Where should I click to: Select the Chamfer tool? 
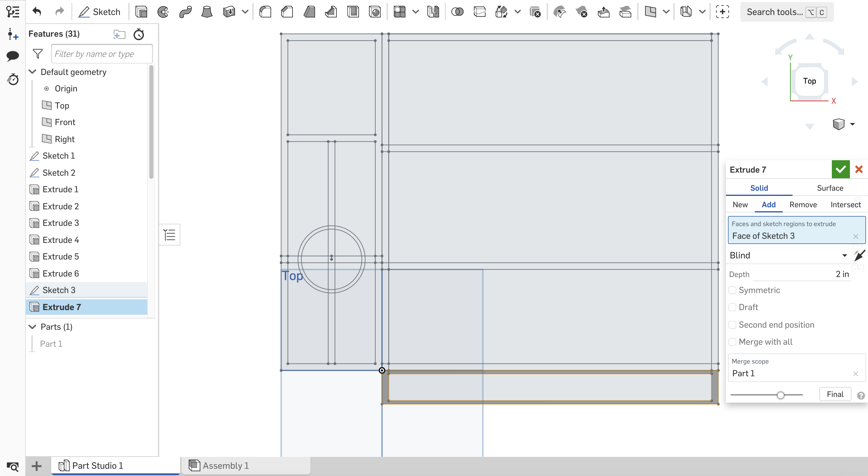(x=287, y=11)
